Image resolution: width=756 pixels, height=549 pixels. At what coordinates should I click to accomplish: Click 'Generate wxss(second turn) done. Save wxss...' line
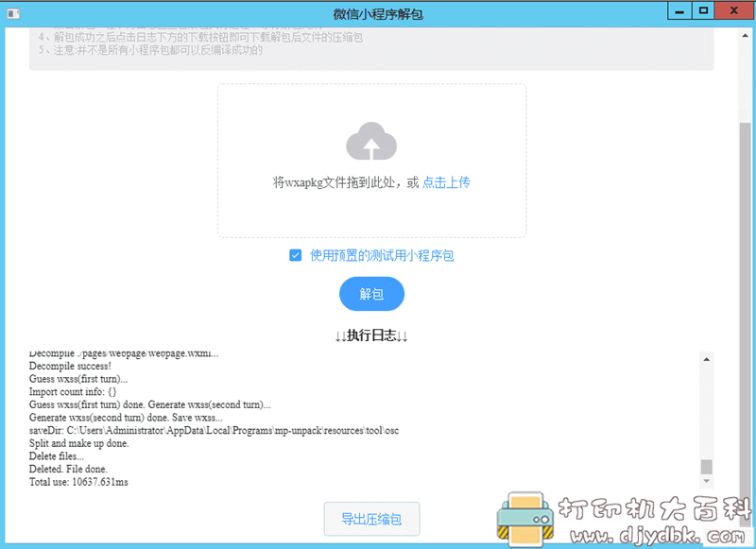pos(126,418)
